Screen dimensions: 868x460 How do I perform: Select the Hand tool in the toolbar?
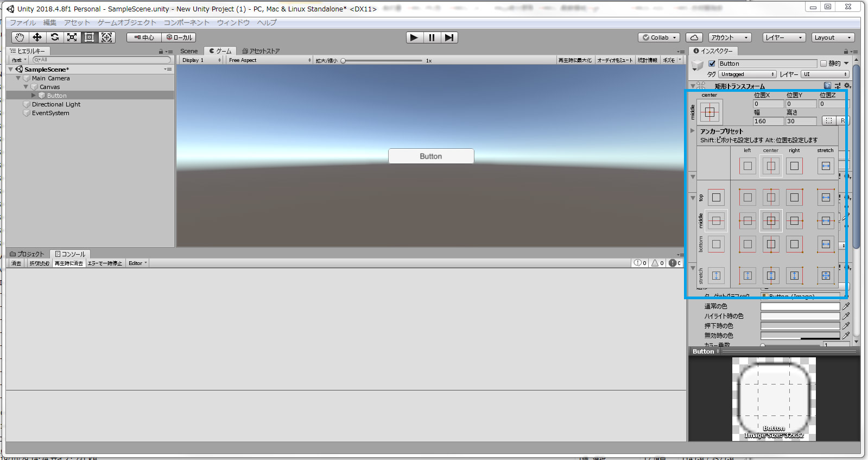point(20,37)
